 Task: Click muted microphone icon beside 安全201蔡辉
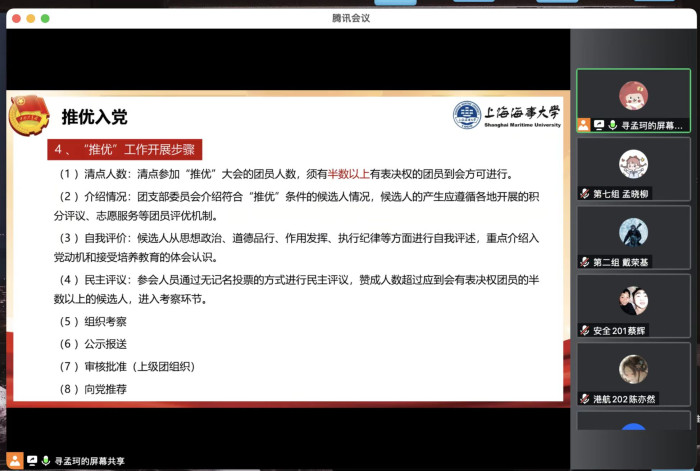[584, 330]
